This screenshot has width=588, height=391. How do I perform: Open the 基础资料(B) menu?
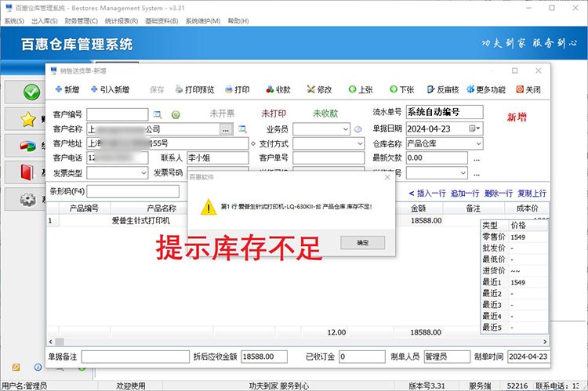click(x=162, y=21)
